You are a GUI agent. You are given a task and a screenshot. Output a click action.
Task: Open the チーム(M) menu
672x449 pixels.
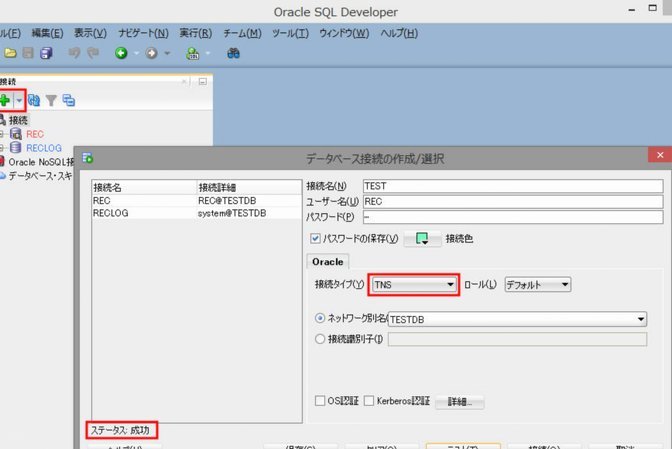pos(242,33)
